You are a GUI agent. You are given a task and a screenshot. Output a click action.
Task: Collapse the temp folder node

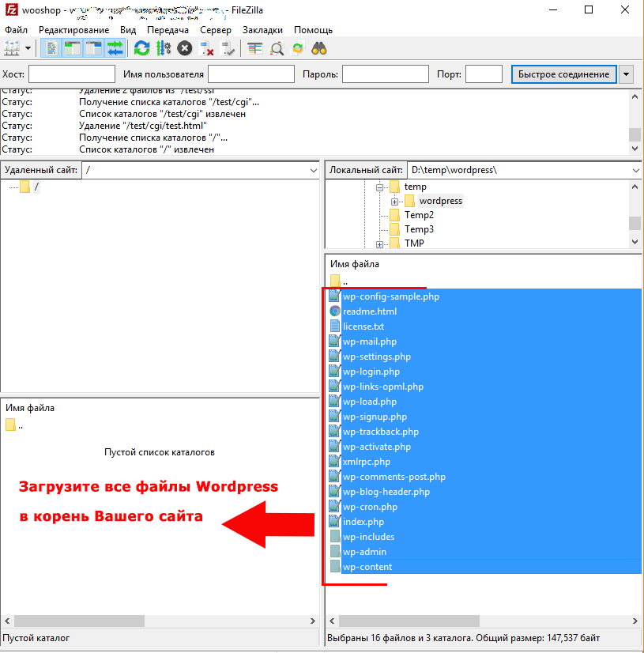(379, 187)
